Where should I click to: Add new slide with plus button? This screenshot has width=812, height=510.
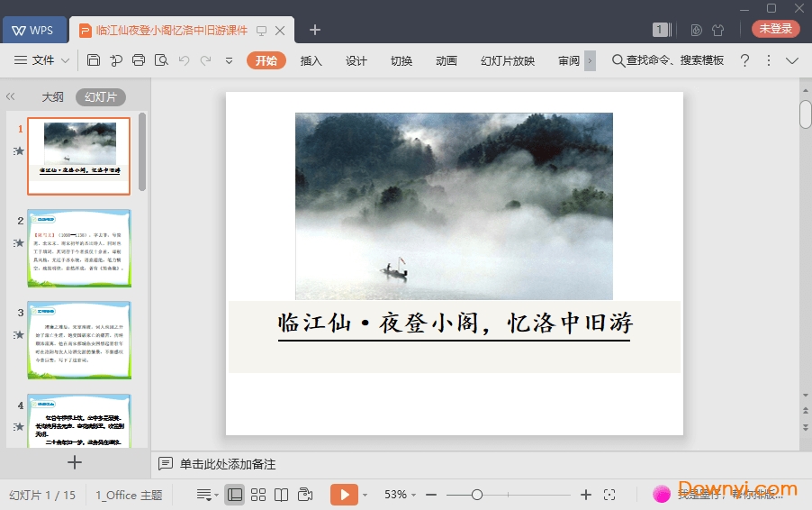click(75, 462)
